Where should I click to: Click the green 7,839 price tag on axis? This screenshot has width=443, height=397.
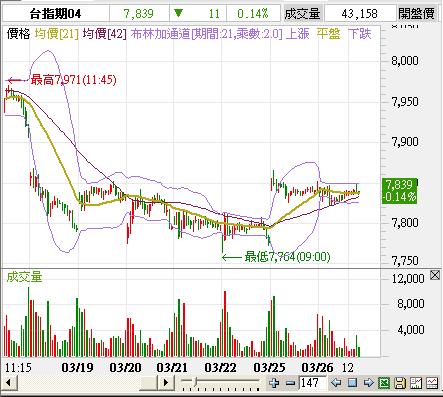point(399,191)
